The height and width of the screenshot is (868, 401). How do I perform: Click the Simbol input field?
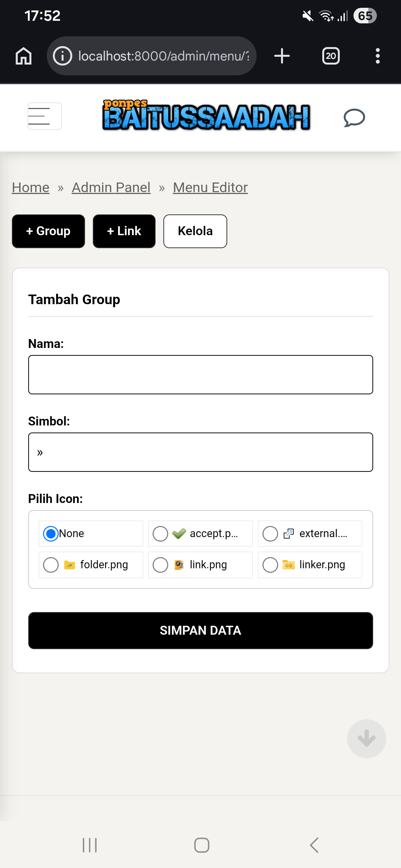(x=200, y=452)
